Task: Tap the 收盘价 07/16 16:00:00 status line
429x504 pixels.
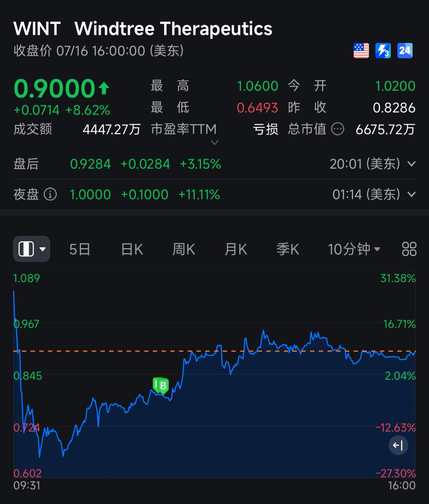Action: point(99,51)
